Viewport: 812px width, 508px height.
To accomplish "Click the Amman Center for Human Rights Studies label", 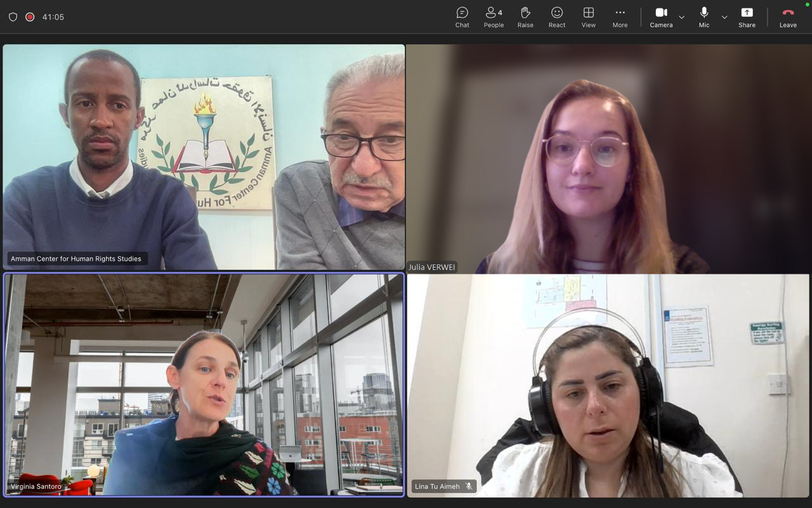I will [76, 259].
